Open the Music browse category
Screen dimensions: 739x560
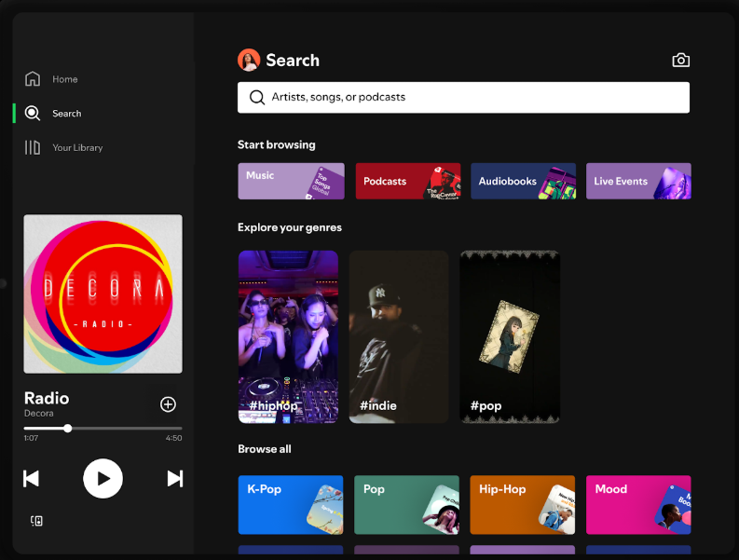291,181
